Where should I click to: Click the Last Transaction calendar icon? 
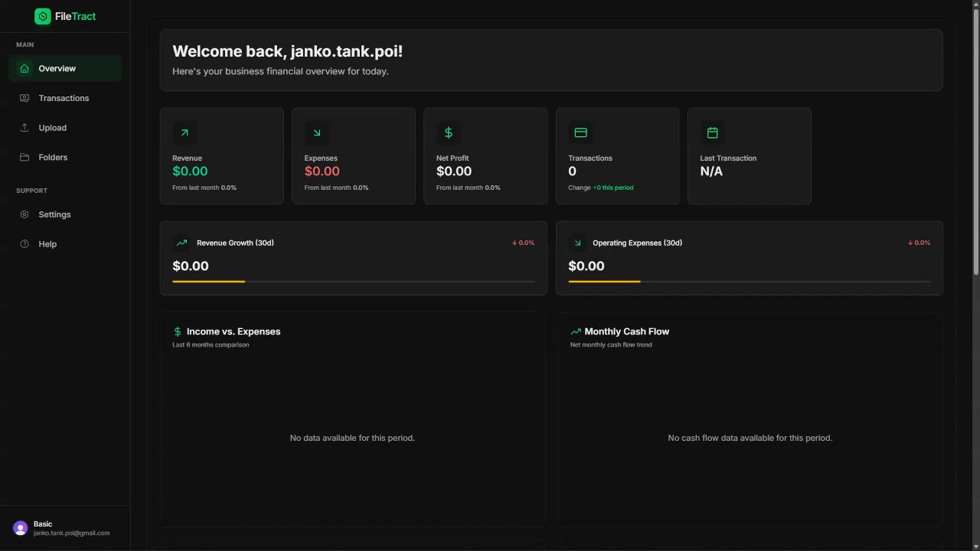pyautogui.click(x=712, y=132)
